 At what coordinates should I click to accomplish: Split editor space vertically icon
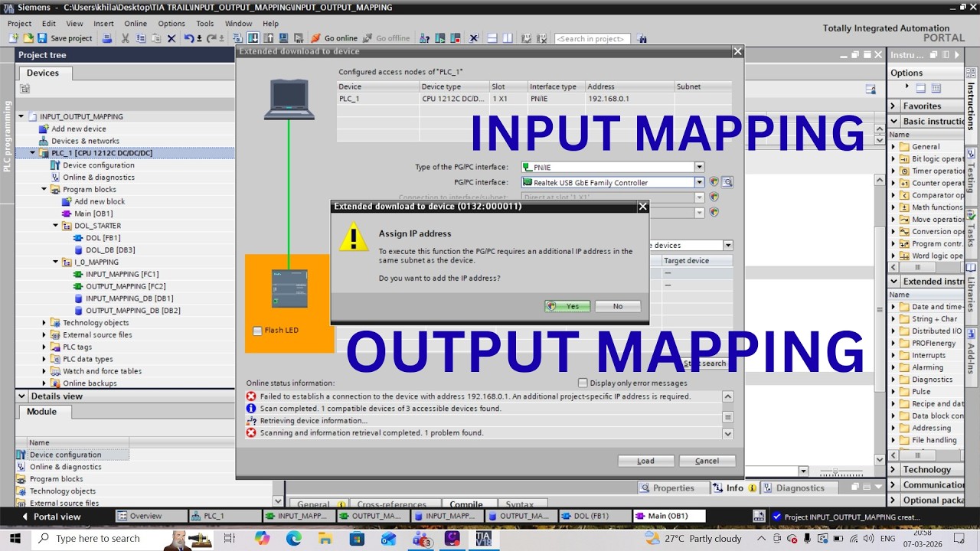point(508,38)
